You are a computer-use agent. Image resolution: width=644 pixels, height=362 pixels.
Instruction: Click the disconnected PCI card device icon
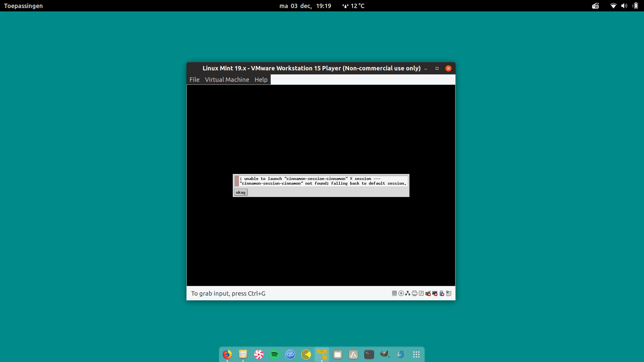coord(428,293)
